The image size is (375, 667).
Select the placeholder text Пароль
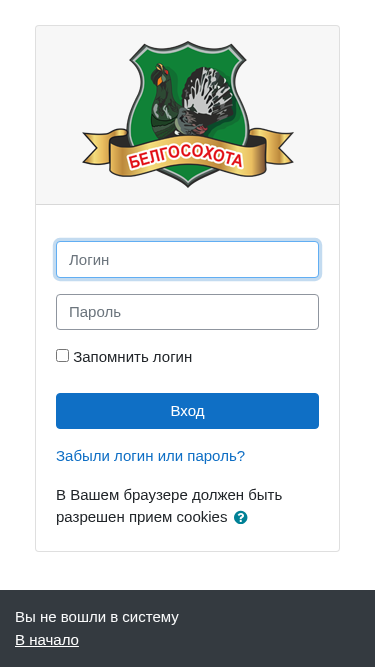point(95,312)
